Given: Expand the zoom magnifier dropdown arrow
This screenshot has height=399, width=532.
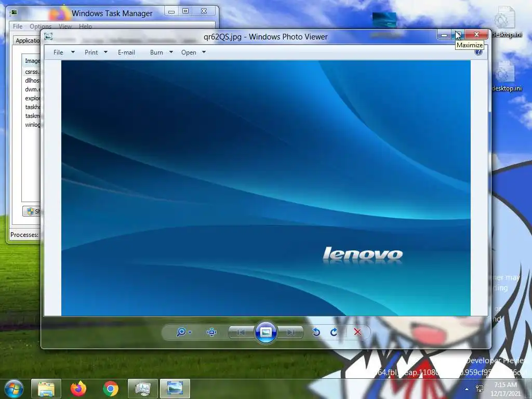Looking at the screenshot, I should click(x=190, y=332).
